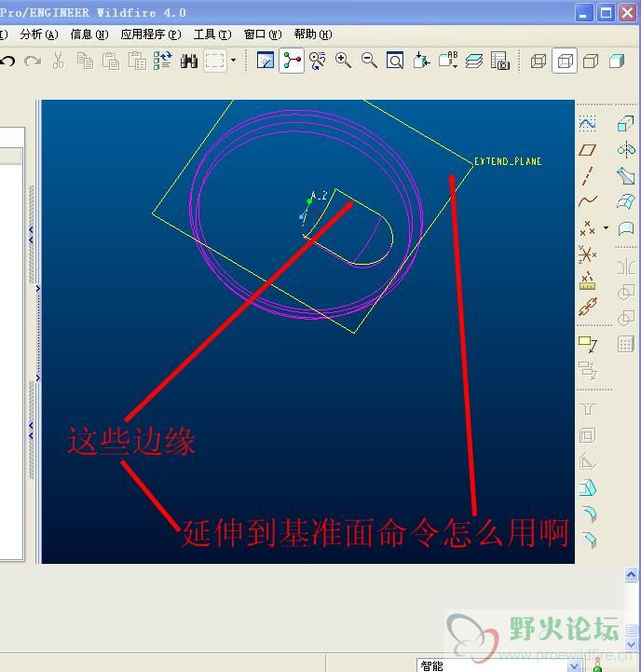The width and height of the screenshot is (641, 672).
Task: Open the 工具(T) menu
Action: (212, 34)
